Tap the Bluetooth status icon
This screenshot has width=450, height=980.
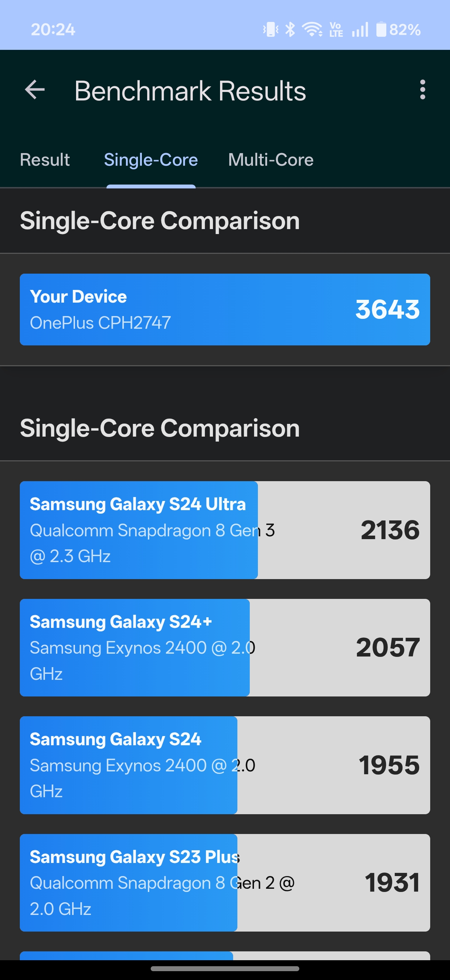(290, 29)
